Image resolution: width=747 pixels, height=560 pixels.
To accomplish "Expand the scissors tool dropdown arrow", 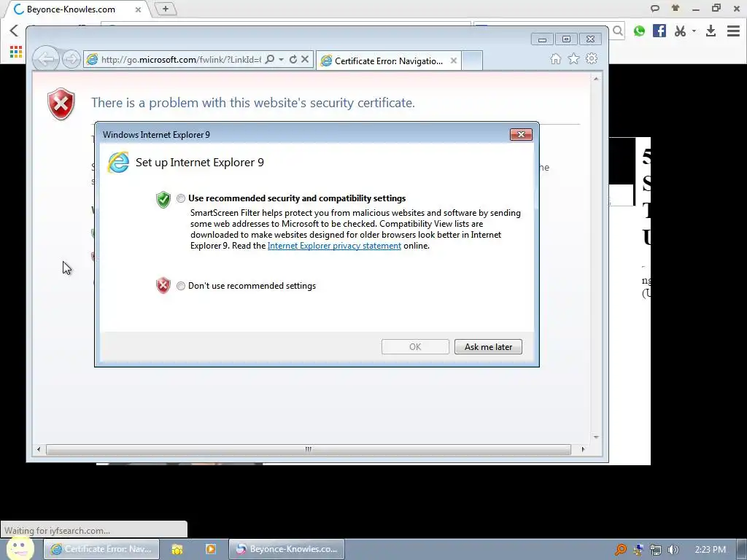I will tap(694, 31).
